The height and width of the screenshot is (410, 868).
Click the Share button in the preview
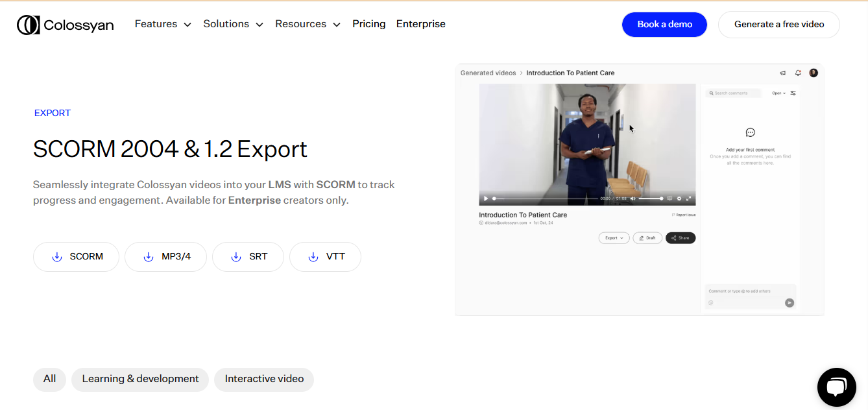pos(681,238)
